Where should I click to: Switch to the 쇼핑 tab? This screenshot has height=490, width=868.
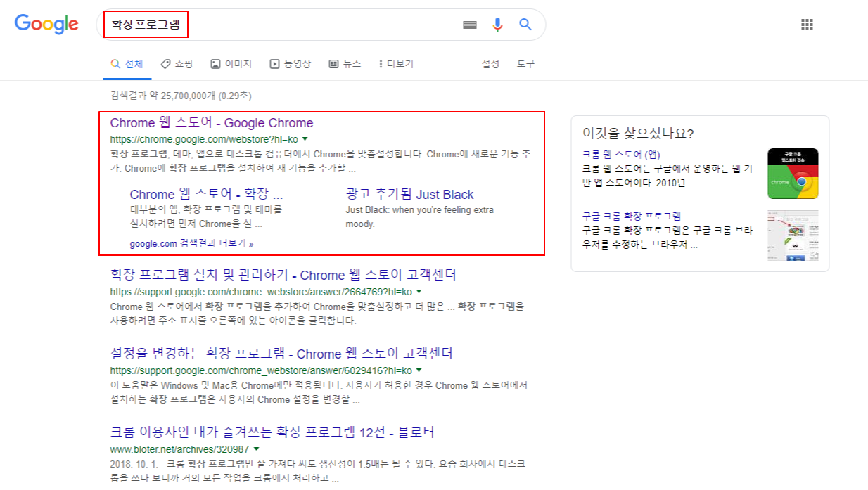(x=177, y=64)
